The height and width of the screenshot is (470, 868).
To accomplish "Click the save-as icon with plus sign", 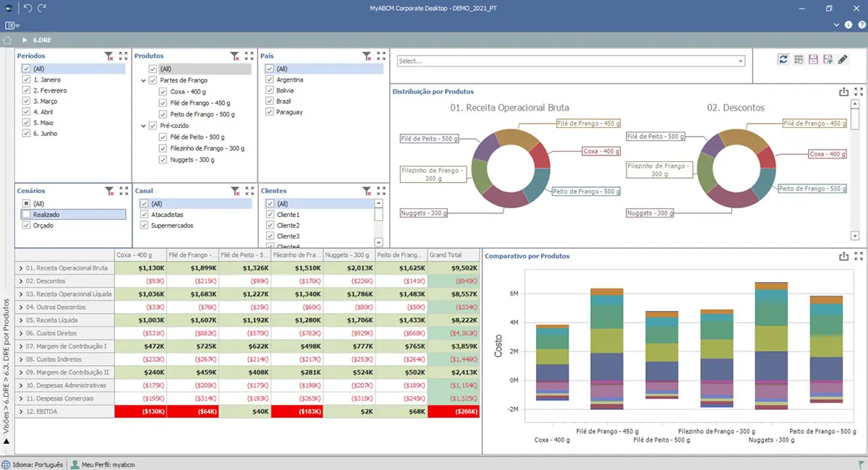I will (x=827, y=59).
